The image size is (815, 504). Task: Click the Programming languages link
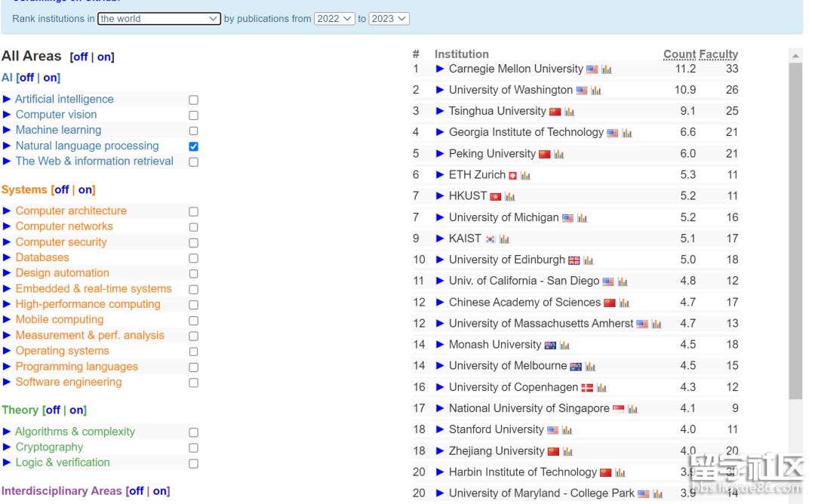pyautogui.click(x=76, y=367)
